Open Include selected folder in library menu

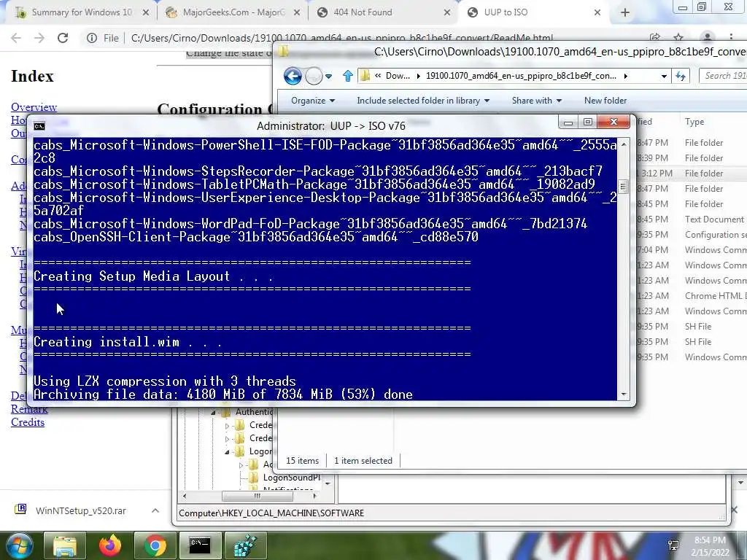click(423, 101)
